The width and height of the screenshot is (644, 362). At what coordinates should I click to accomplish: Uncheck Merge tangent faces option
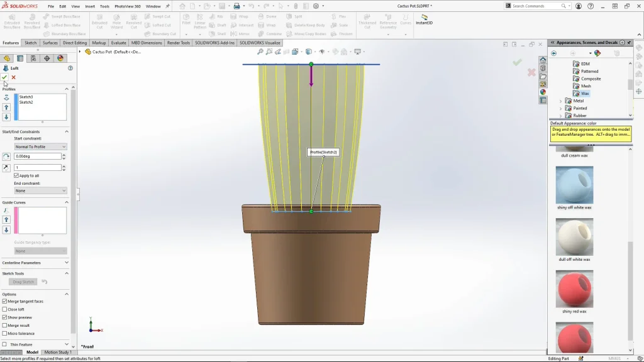coord(5,301)
